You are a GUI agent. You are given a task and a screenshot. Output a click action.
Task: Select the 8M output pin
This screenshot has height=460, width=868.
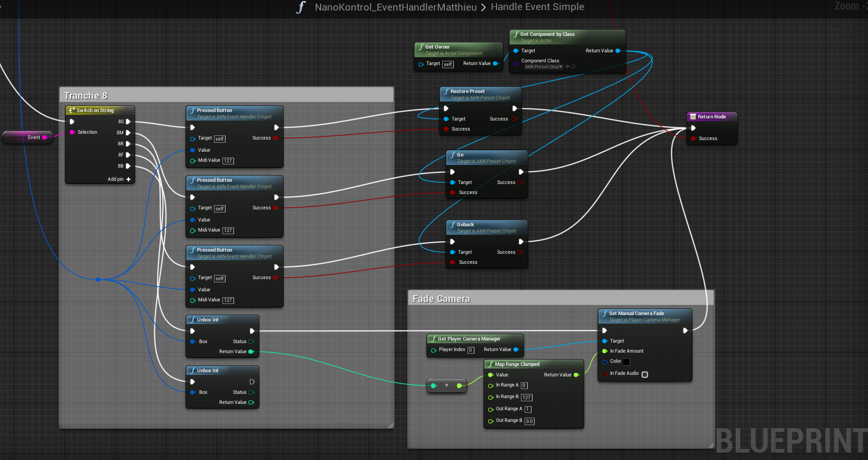tap(128, 133)
